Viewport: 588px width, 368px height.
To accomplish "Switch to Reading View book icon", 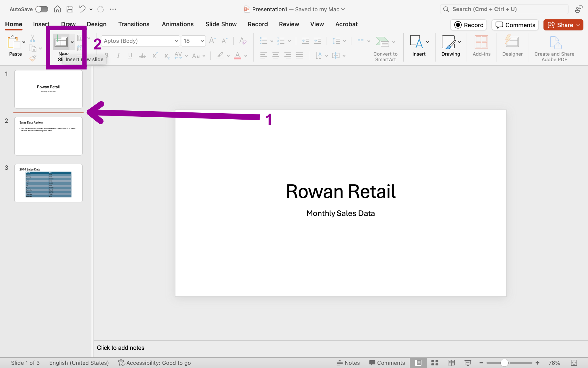I will (451, 363).
